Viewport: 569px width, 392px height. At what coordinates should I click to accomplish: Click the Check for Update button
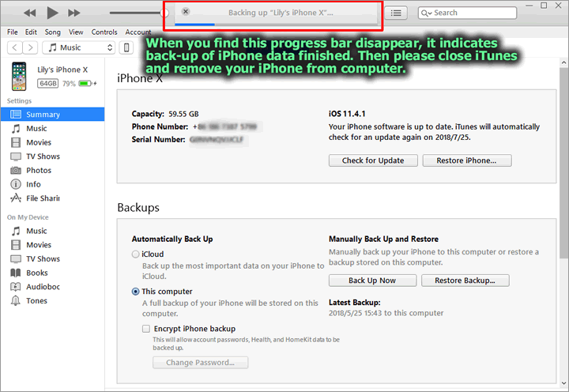372,160
